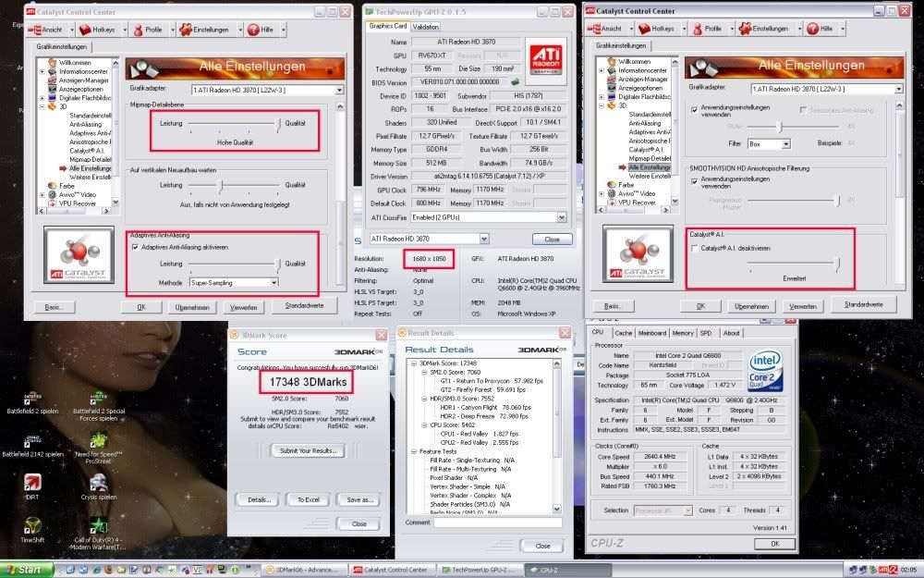Open Ansicht toolbar item in left Catalyst window
The width and height of the screenshot is (924, 578).
point(47,30)
